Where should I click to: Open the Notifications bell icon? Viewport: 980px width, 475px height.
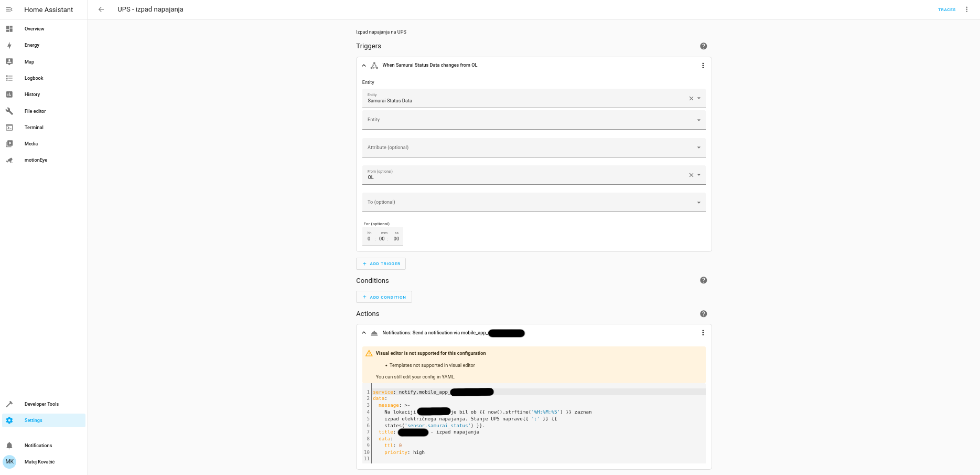[9, 446]
